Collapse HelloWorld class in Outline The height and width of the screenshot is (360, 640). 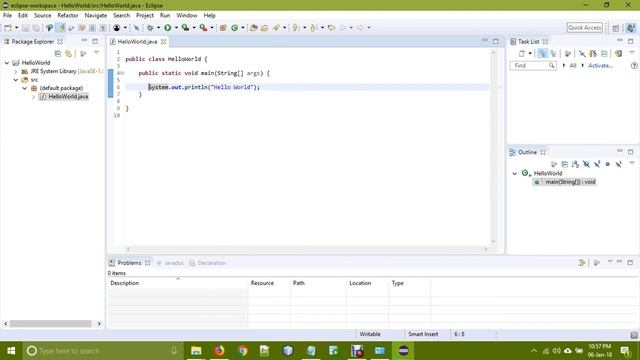tap(515, 173)
